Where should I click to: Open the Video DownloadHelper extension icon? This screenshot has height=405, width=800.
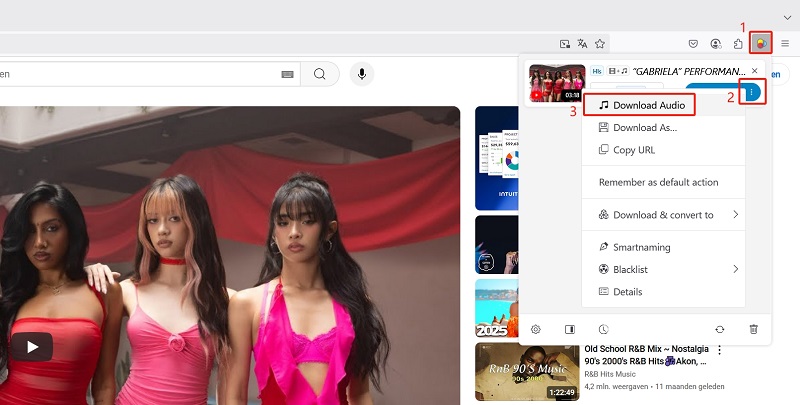tap(761, 43)
